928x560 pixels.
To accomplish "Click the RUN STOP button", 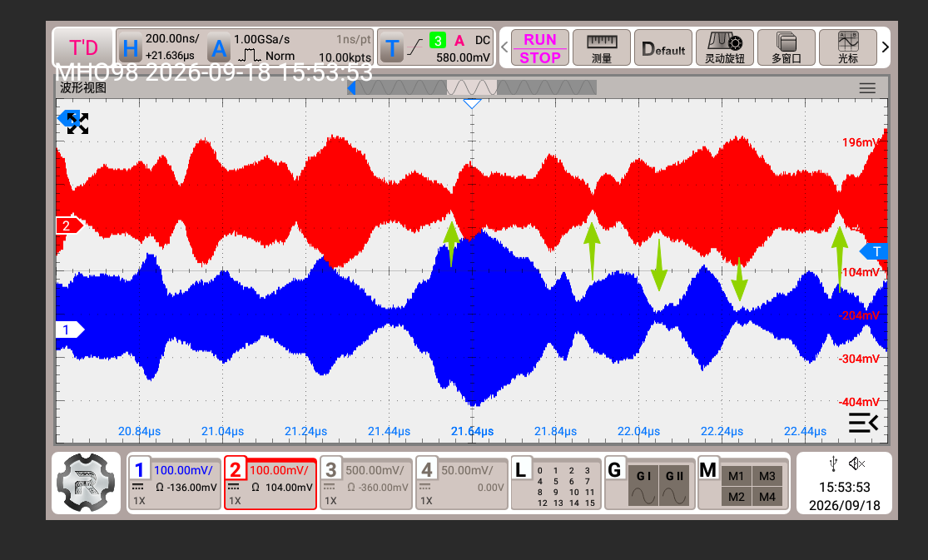I will tap(540, 47).
